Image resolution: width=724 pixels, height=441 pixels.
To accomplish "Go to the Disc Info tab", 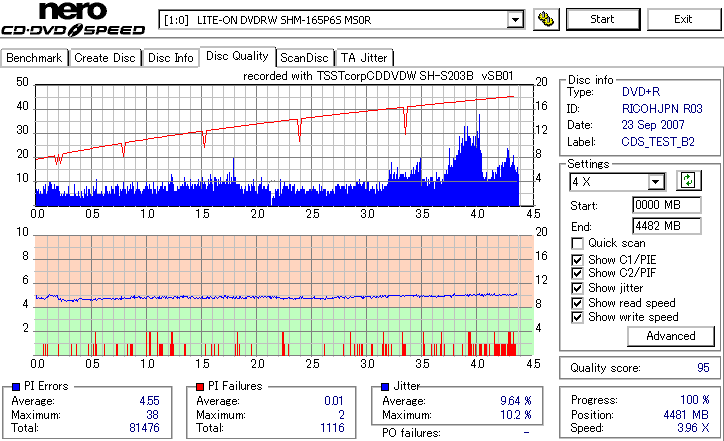I will point(170,58).
